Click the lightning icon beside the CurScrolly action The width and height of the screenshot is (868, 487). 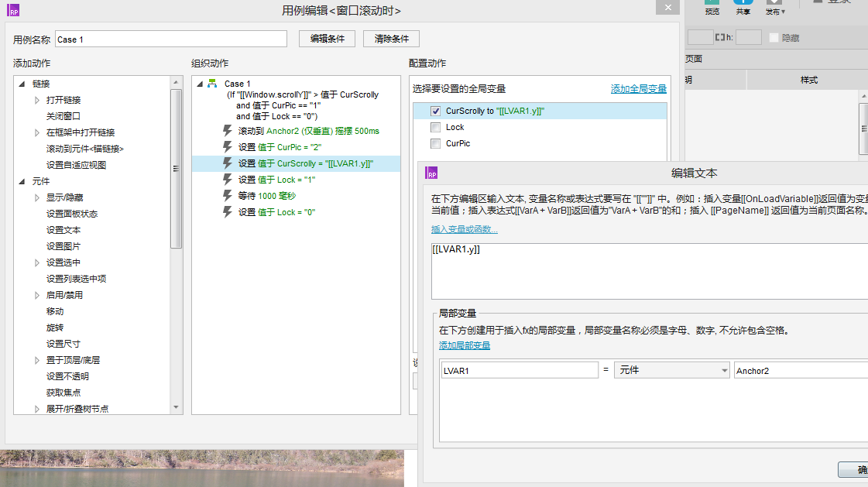(227, 163)
